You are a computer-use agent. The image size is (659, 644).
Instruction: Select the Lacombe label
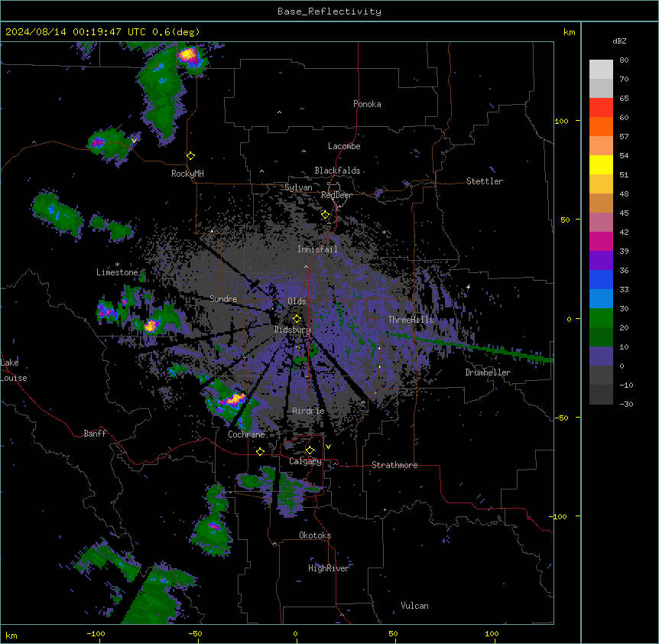click(344, 146)
